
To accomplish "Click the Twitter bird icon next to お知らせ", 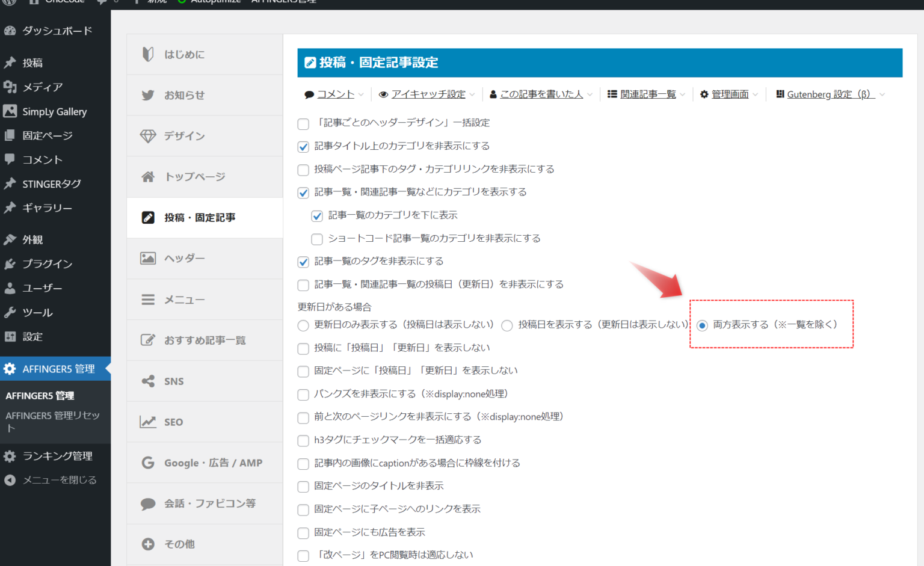I will pyautogui.click(x=148, y=95).
